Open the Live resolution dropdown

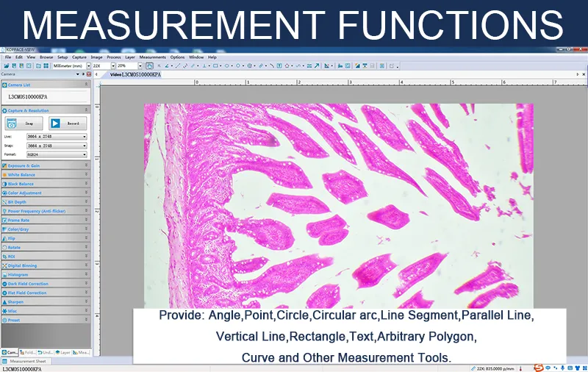coord(57,137)
